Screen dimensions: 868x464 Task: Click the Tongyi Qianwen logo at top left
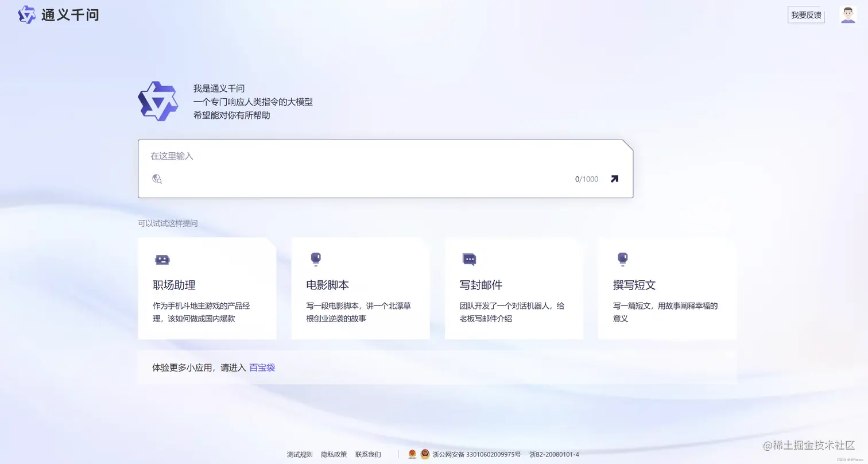point(26,14)
